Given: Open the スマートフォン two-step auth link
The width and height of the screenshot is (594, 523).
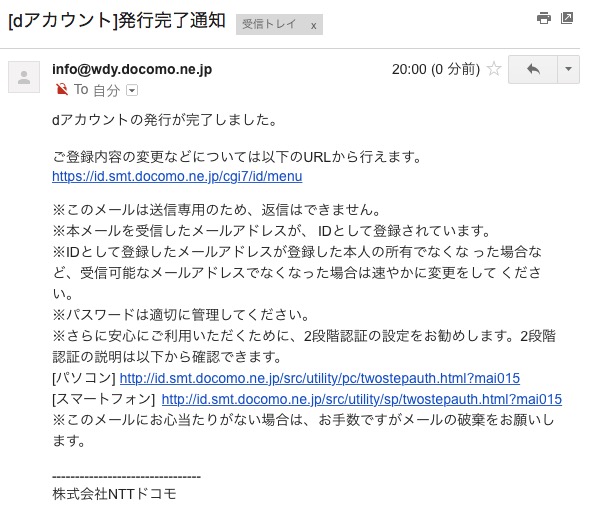Looking at the screenshot, I should (362, 399).
